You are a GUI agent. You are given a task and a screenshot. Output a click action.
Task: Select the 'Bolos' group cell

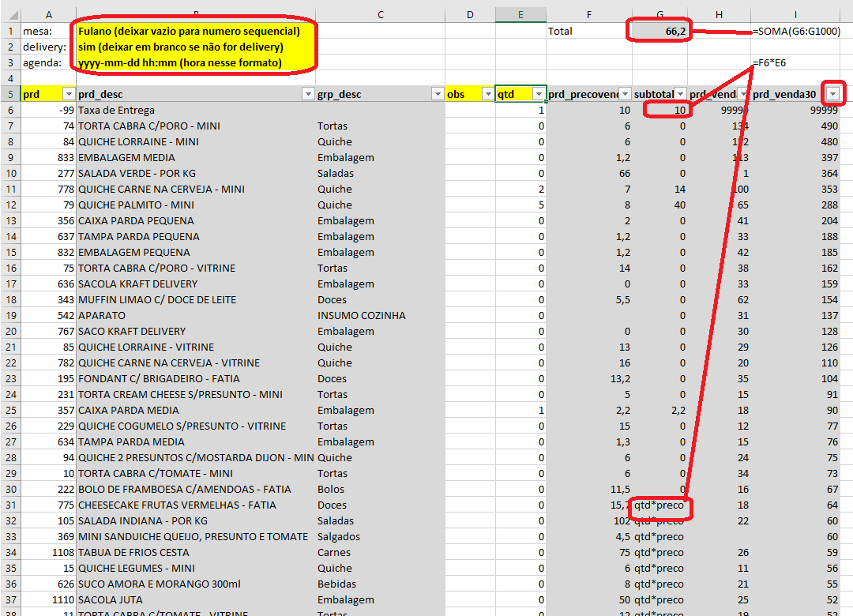[380, 489]
